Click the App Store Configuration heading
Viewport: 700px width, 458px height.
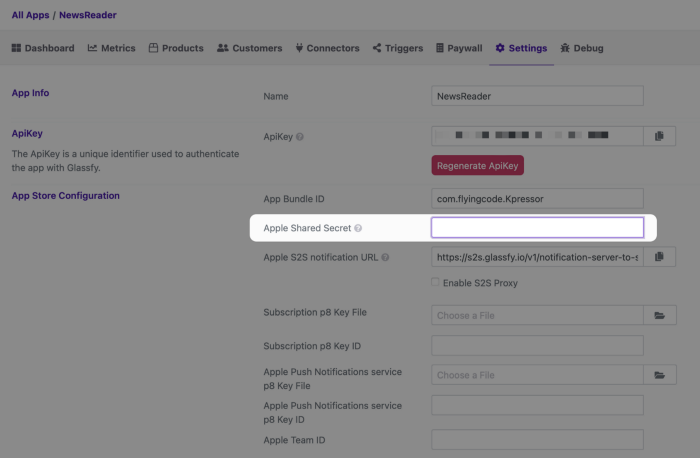66,196
